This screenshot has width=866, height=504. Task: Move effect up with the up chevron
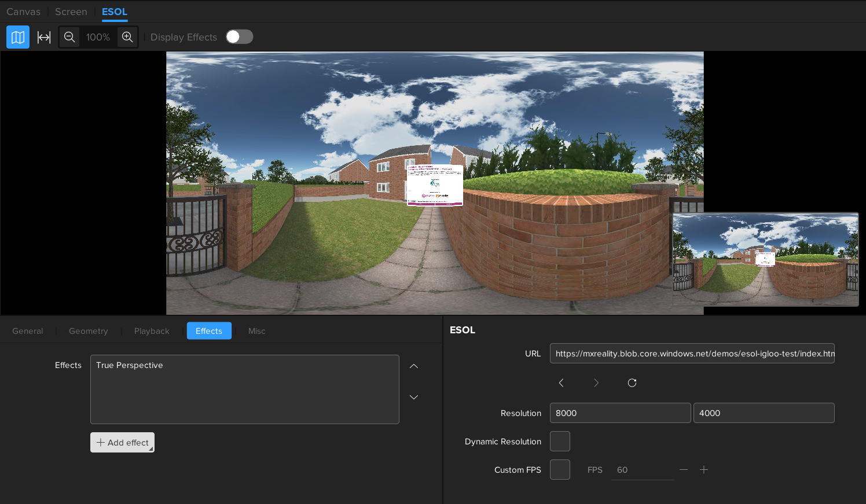click(x=414, y=366)
